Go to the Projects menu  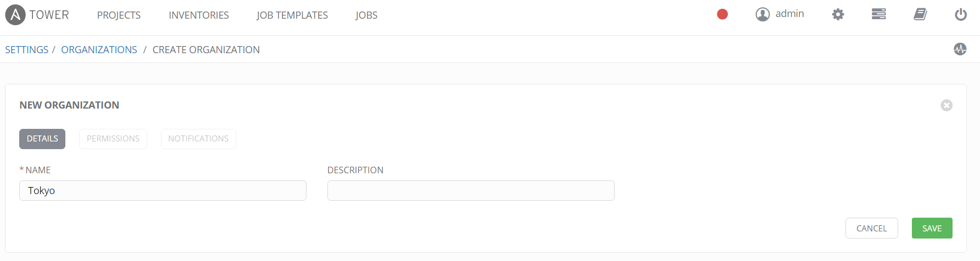coord(119,15)
